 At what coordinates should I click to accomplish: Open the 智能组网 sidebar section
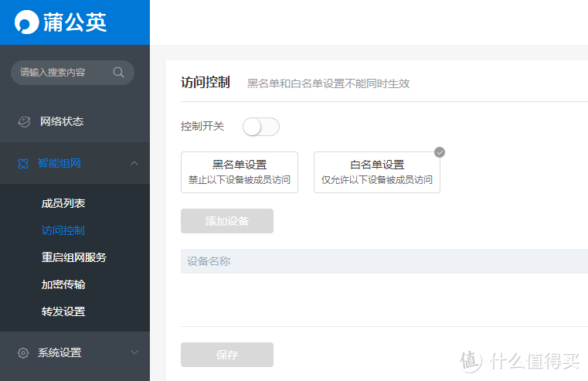75,163
